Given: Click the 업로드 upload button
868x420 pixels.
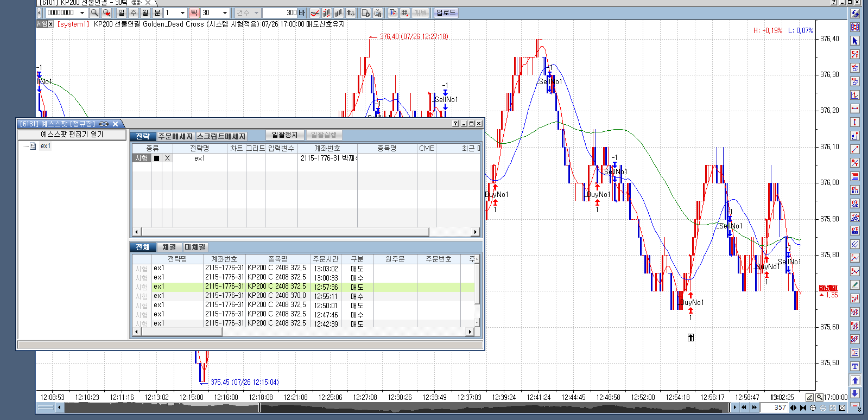Looking at the screenshot, I should pyautogui.click(x=446, y=12).
